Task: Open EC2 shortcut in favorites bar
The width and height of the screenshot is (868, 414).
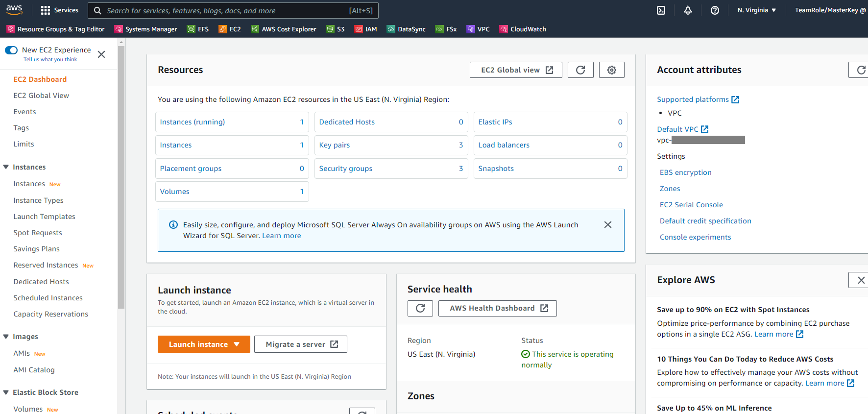Action: pos(230,29)
